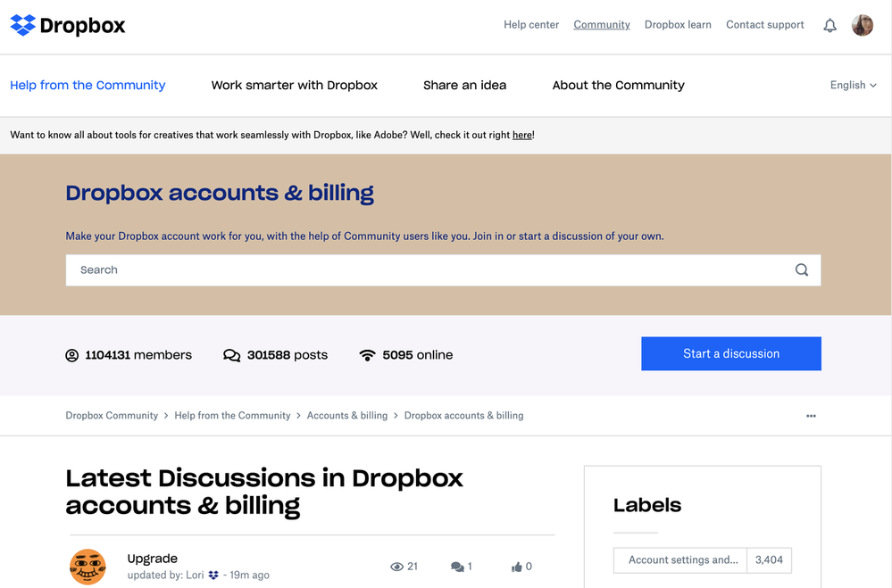
Task: Click the 'here' link in the banner
Action: [521, 135]
